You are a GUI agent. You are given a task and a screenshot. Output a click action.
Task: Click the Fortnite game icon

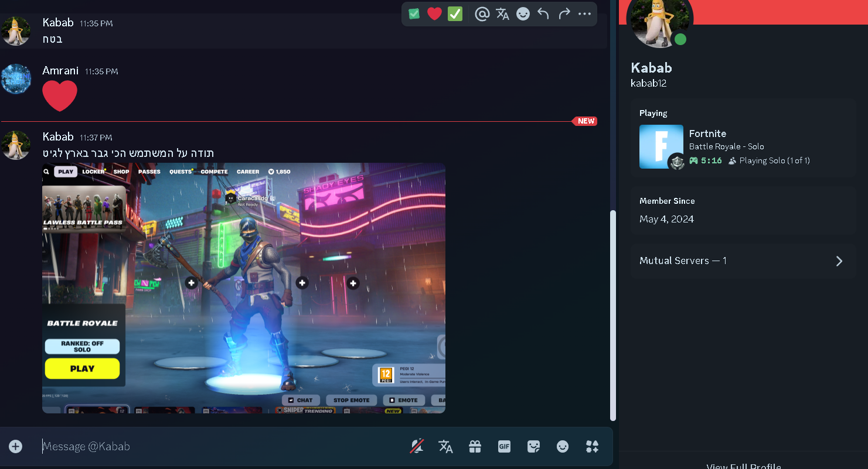pos(661,146)
